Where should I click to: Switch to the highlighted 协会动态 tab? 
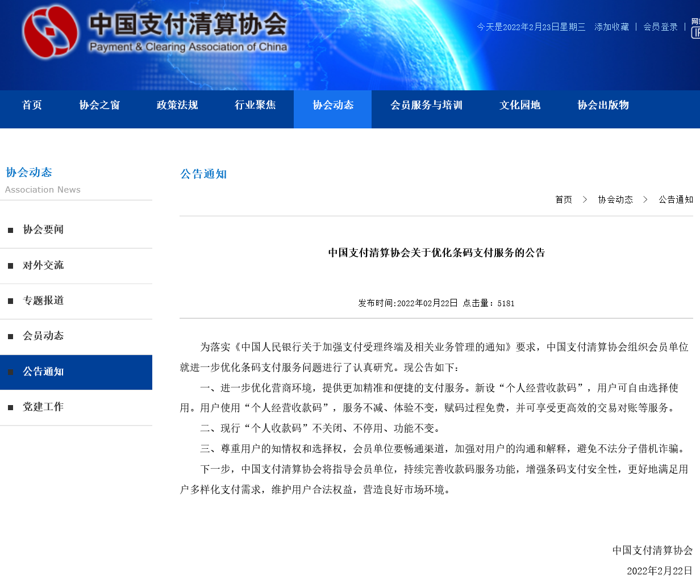point(333,105)
